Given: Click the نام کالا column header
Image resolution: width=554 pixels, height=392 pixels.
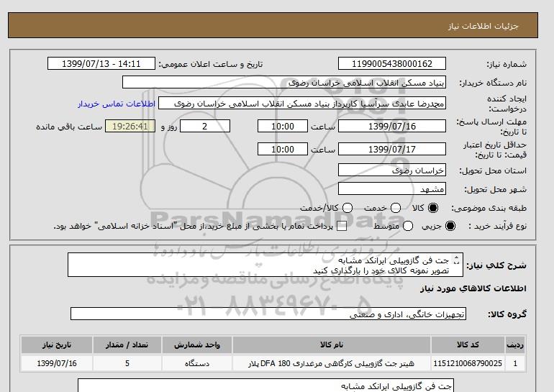Looking at the screenshot, I should click(x=332, y=345).
